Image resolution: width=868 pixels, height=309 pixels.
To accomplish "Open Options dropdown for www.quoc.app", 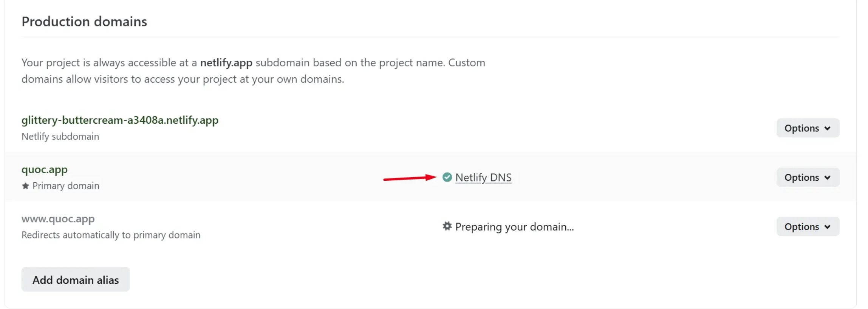I will [x=808, y=227].
